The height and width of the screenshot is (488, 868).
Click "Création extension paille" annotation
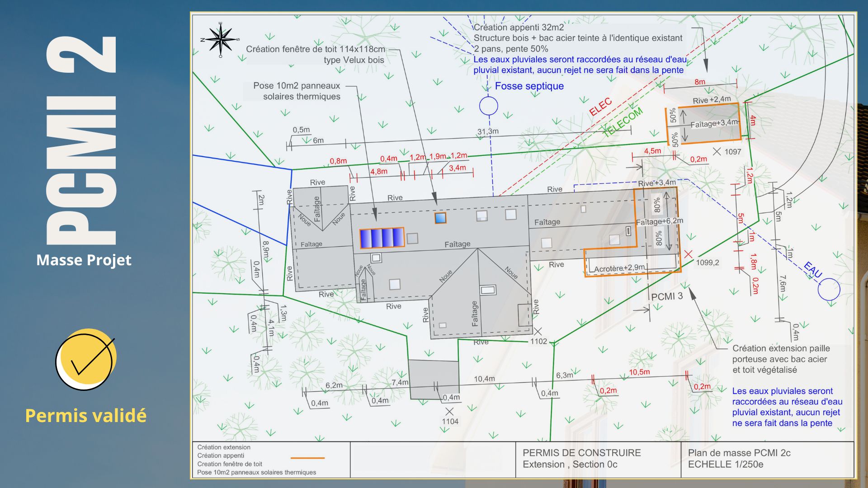coord(781,348)
